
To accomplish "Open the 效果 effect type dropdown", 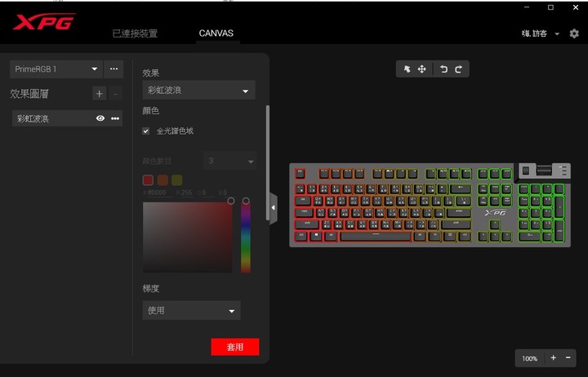I will 198,90.
